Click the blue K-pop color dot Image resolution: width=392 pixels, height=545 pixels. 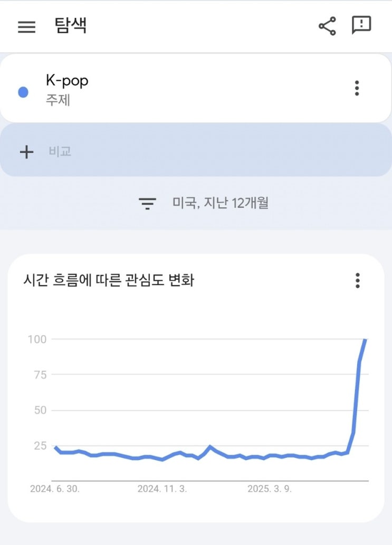pos(23,92)
